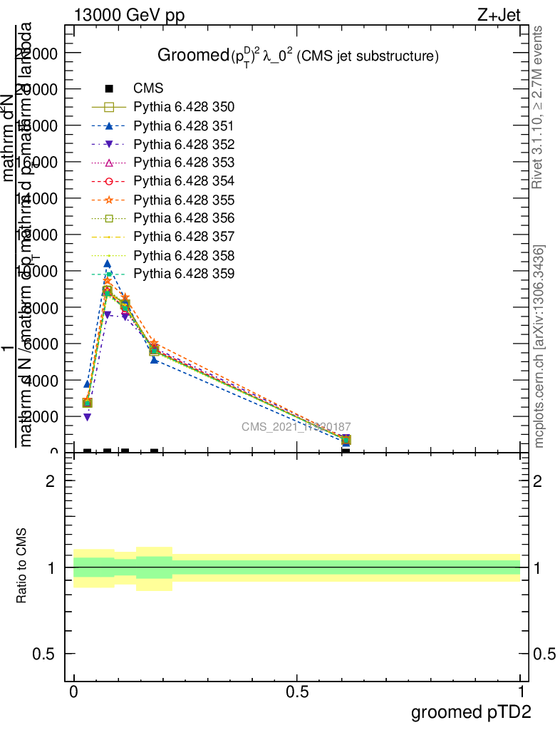Click the Pythia 6.428 353 magenta triangle marker

pos(109,163)
